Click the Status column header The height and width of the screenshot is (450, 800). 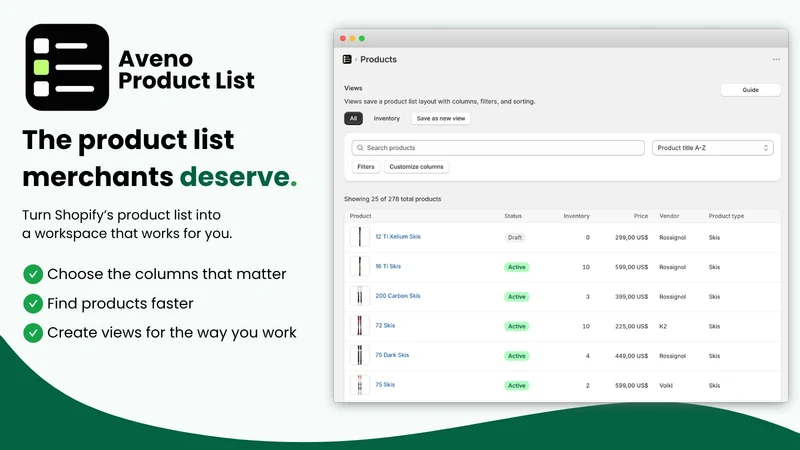pos(513,216)
